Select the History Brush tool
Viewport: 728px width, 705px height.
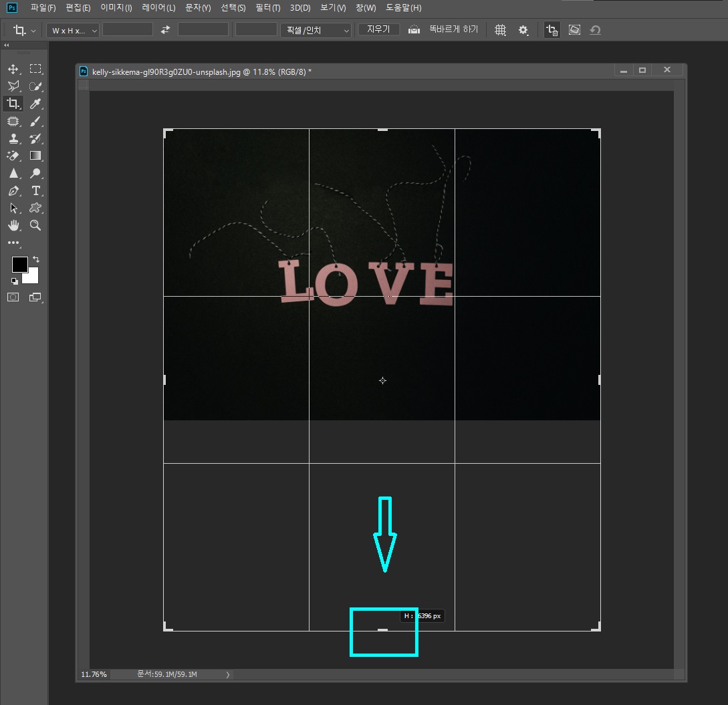(x=35, y=138)
